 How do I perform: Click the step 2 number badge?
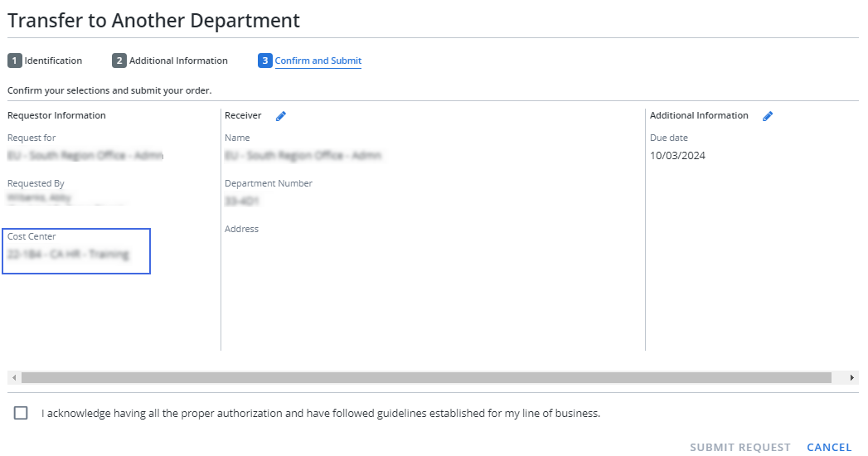[x=119, y=61]
